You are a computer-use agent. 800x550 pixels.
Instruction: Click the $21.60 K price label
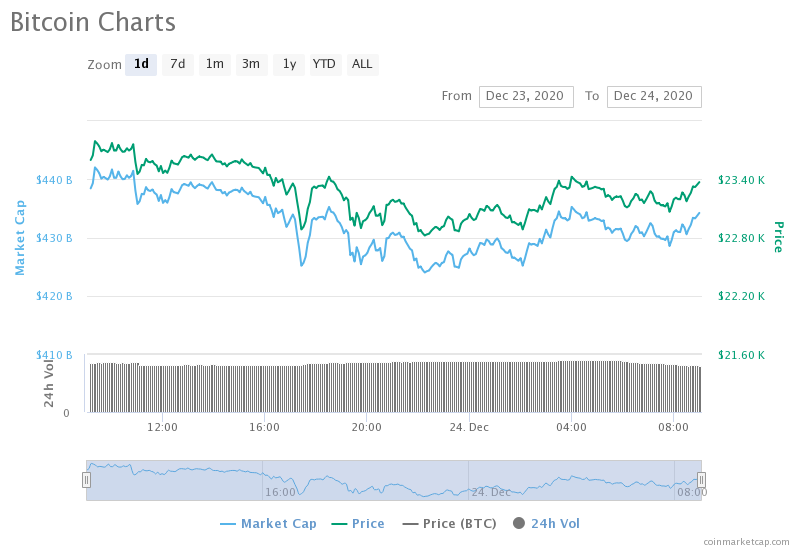741,355
